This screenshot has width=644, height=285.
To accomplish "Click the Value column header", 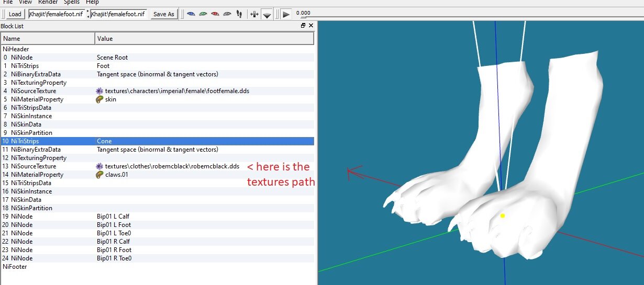I will (205, 38).
